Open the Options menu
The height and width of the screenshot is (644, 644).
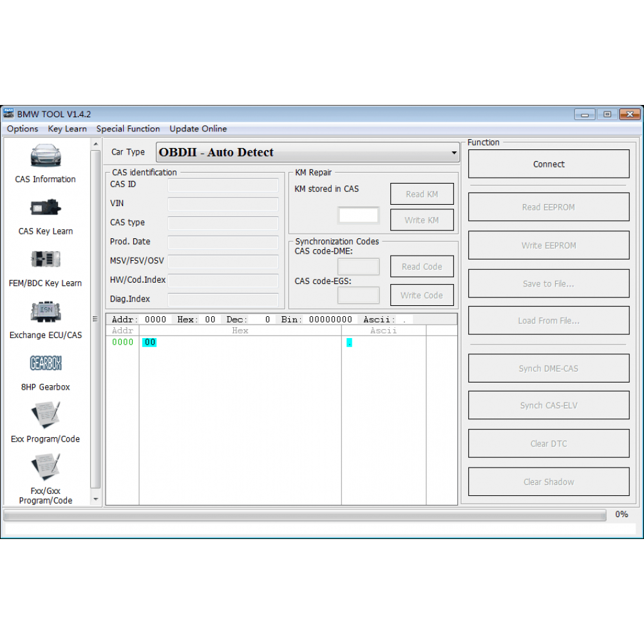(23, 129)
